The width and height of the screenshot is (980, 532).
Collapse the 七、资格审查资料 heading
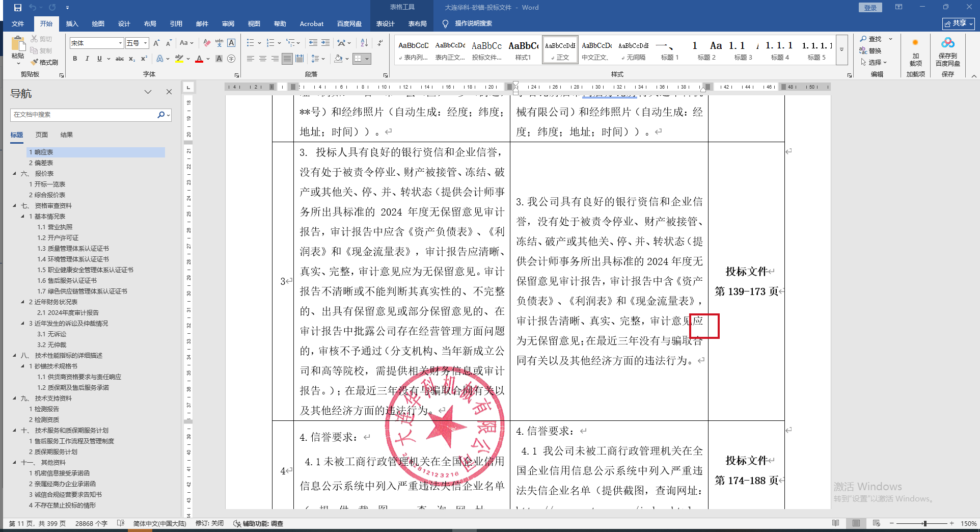click(14, 205)
